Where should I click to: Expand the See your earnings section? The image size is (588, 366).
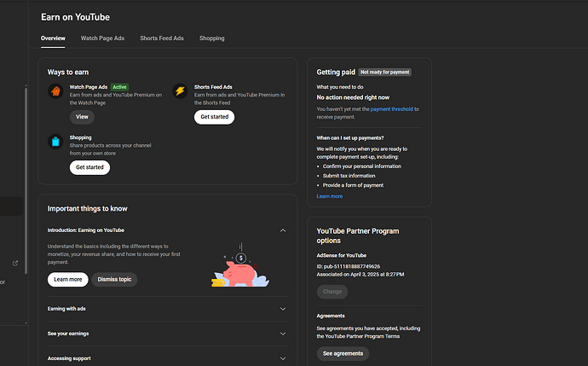tap(283, 334)
